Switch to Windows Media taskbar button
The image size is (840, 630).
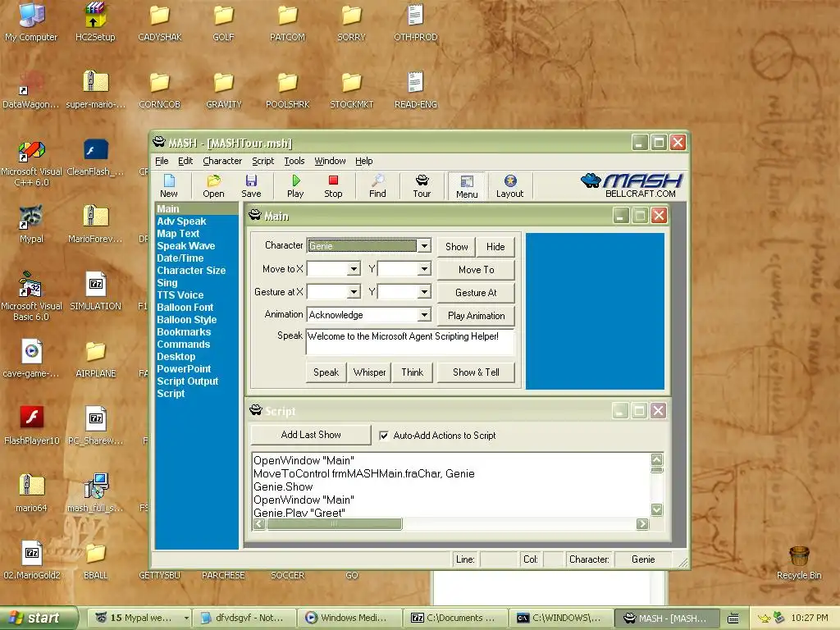tap(350, 618)
